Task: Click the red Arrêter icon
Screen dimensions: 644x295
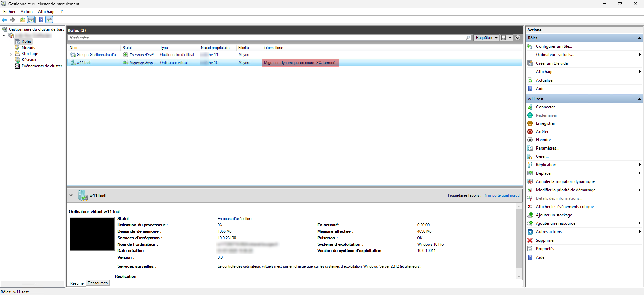Action: coord(530,132)
